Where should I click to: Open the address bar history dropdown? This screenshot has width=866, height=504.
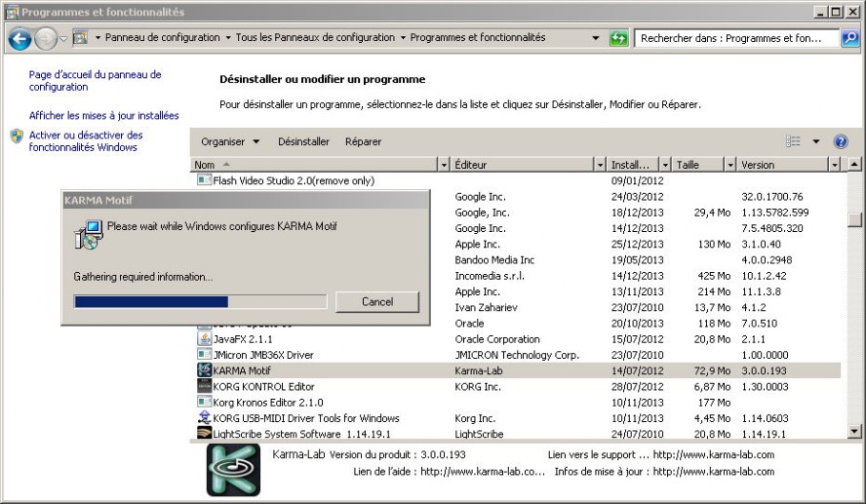tap(596, 38)
